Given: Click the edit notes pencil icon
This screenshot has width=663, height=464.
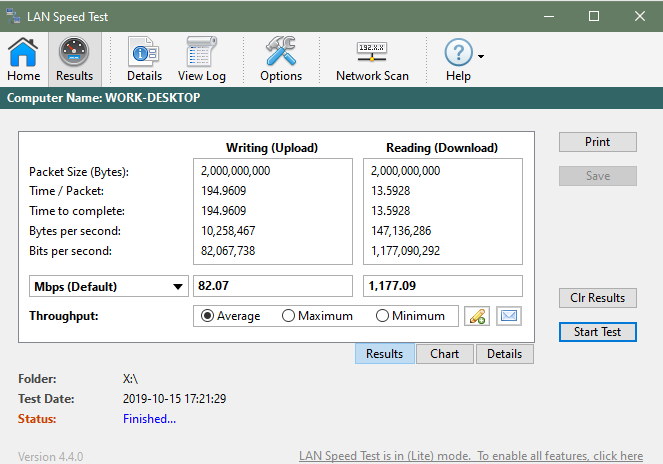Looking at the screenshot, I should (x=477, y=316).
